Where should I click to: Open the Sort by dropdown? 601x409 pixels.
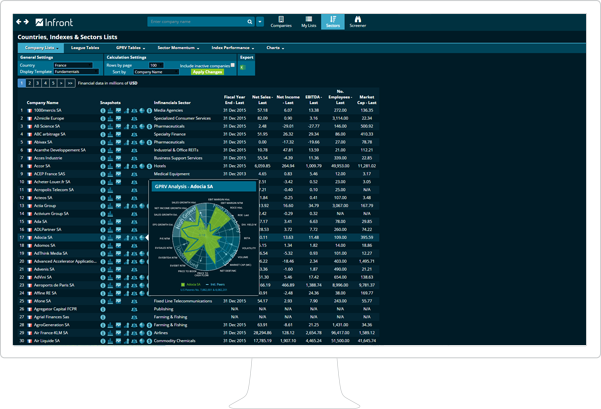(156, 72)
